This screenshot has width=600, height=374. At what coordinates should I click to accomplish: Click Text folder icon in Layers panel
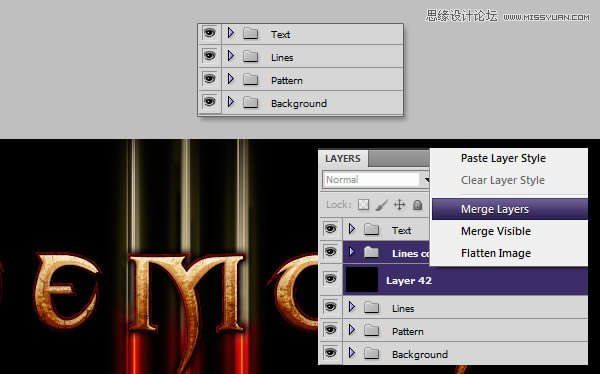[371, 229]
